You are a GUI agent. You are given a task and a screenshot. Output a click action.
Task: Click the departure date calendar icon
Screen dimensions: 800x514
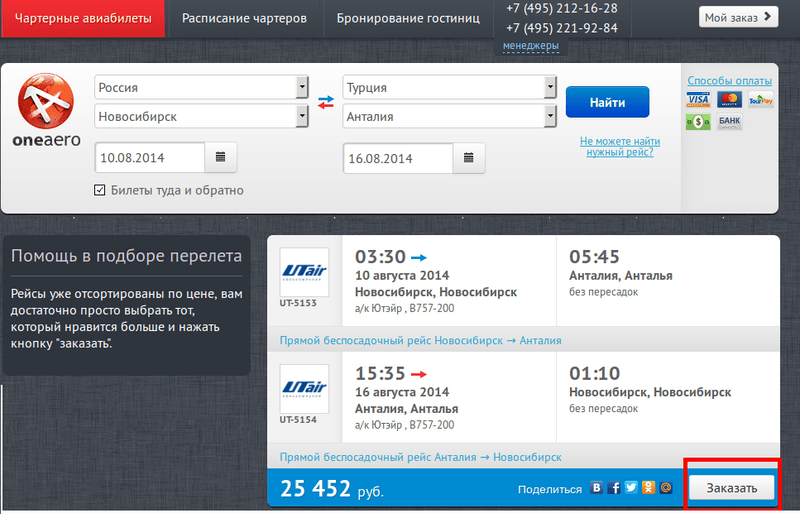pyautogui.click(x=220, y=158)
